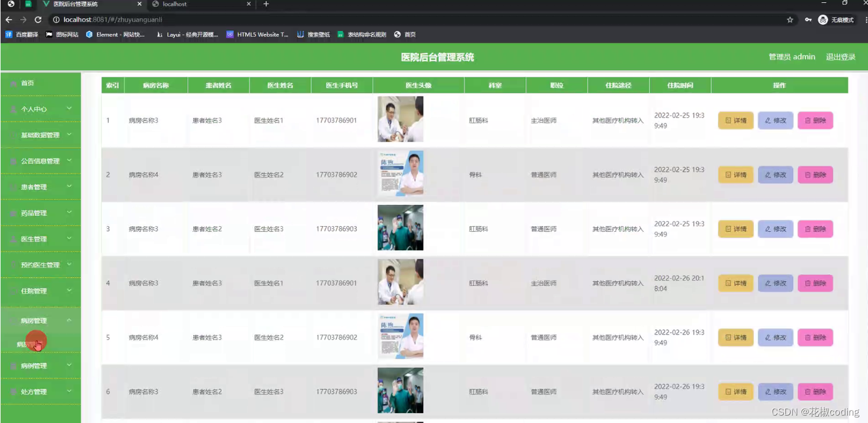Click the site info icon before localhost URL
Viewport: 868px width, 423px height.
click(57, 20)
